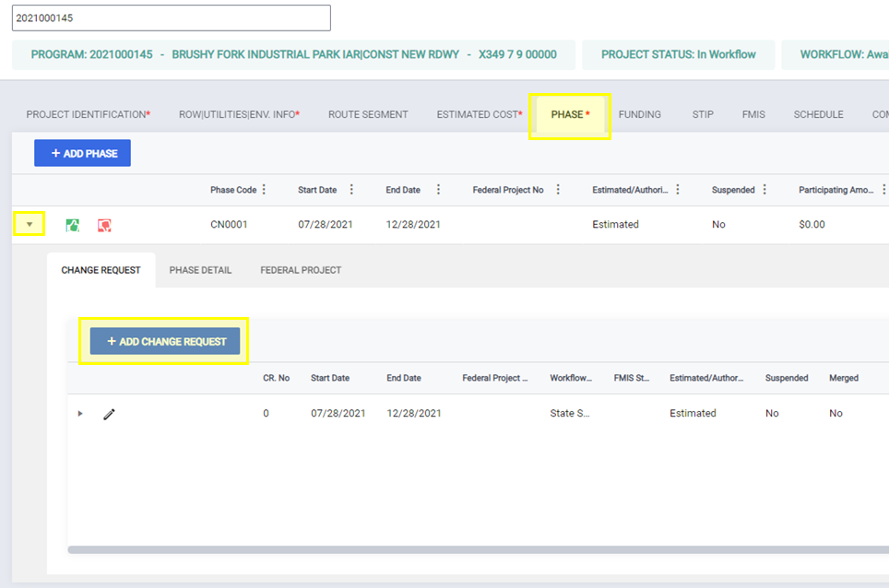
Task: Click the red thumbs-down reject icon
Action: coord(104,226)
